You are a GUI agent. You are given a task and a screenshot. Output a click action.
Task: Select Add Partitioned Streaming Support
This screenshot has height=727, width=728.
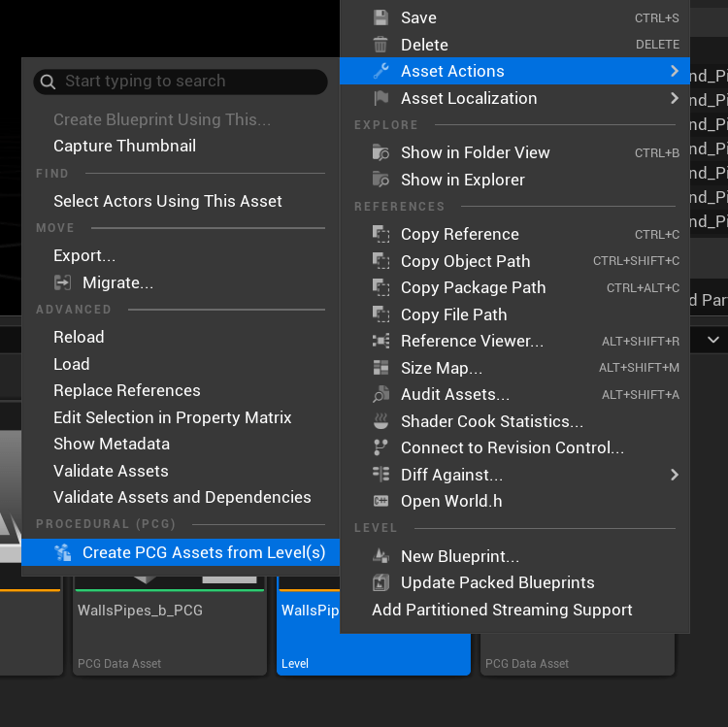502,610
